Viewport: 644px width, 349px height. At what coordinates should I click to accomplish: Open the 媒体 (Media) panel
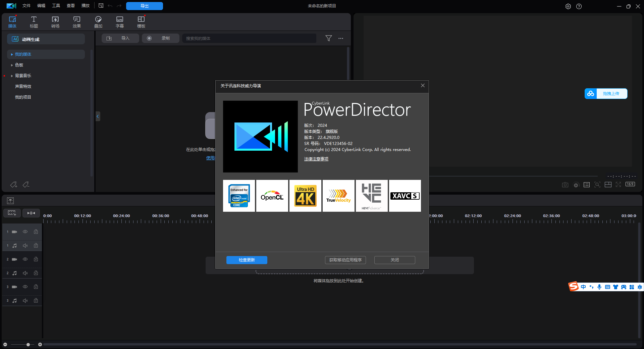point(12,21)
